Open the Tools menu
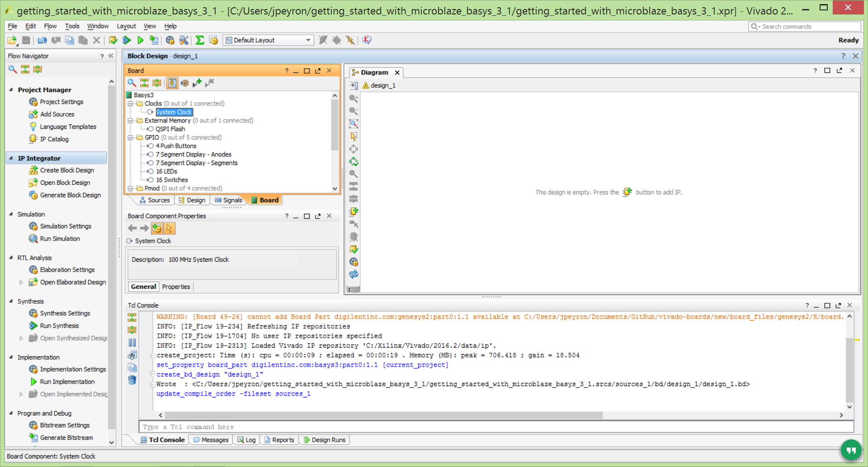The image size is (868, 467). pyautogui.click(x=72, y=26)
